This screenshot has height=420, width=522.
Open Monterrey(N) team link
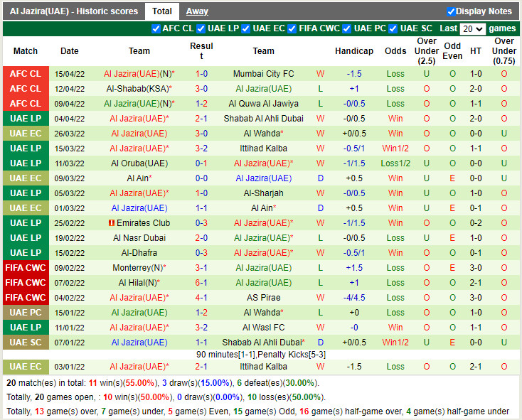pos(138,268)
